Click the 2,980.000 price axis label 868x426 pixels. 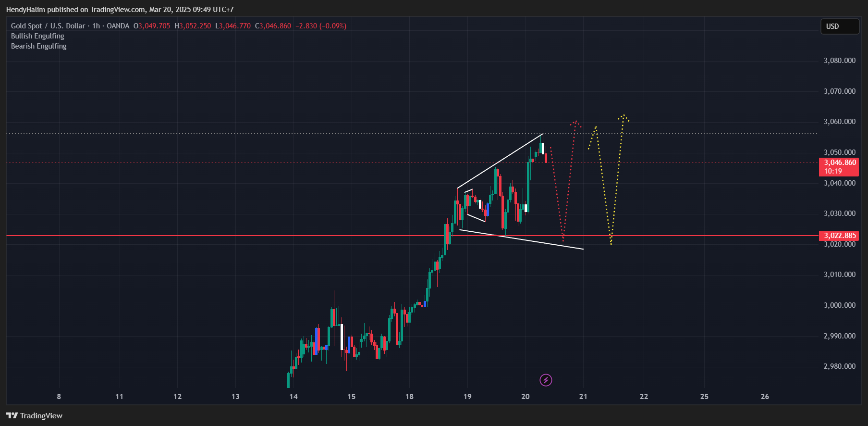(x=840, y=366)
